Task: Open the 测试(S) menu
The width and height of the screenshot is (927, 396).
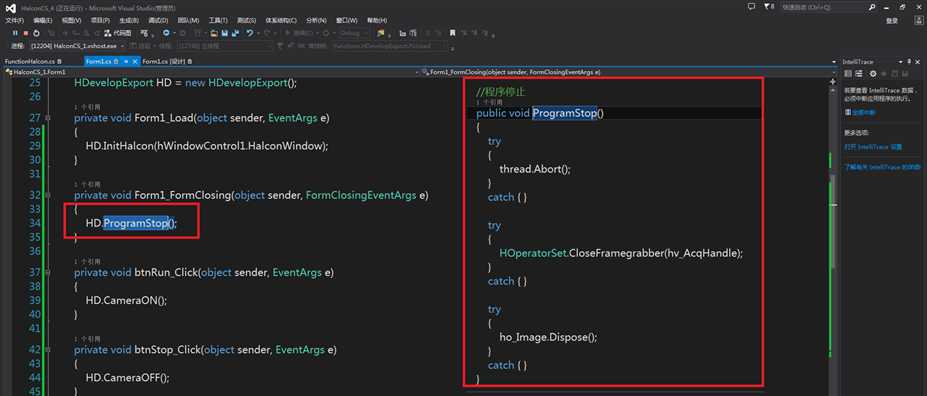Action: [x=247, y=20]
